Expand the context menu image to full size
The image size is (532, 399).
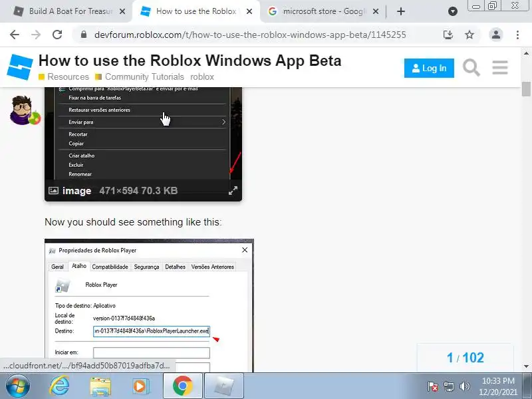233,191
